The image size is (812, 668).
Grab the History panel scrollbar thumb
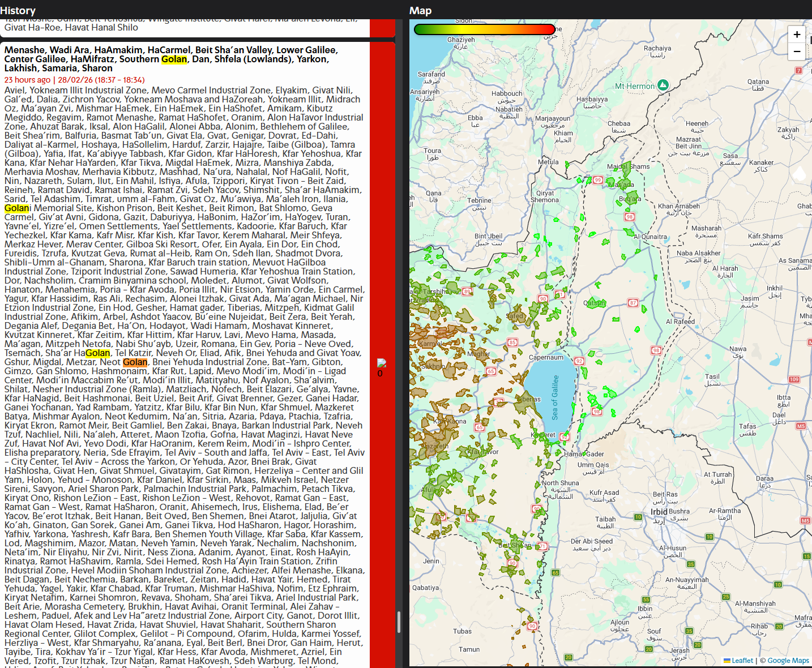[399, 622]
